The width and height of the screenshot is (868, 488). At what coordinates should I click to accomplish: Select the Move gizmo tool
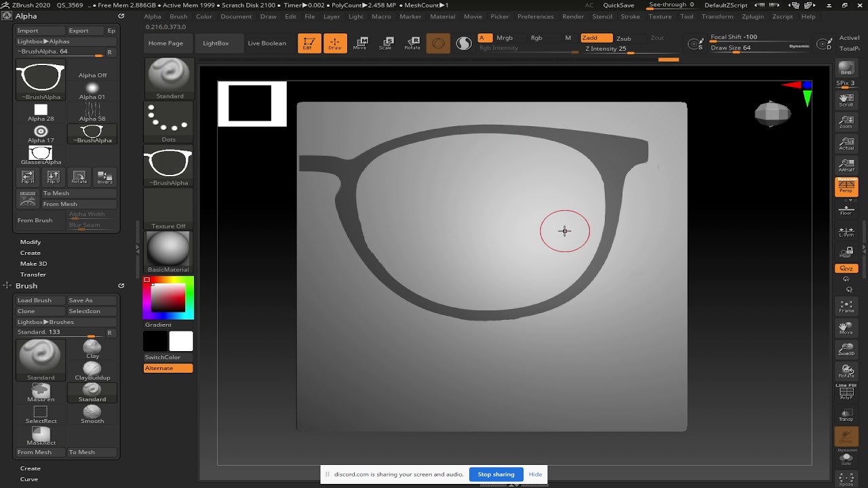tap(360, 43)
